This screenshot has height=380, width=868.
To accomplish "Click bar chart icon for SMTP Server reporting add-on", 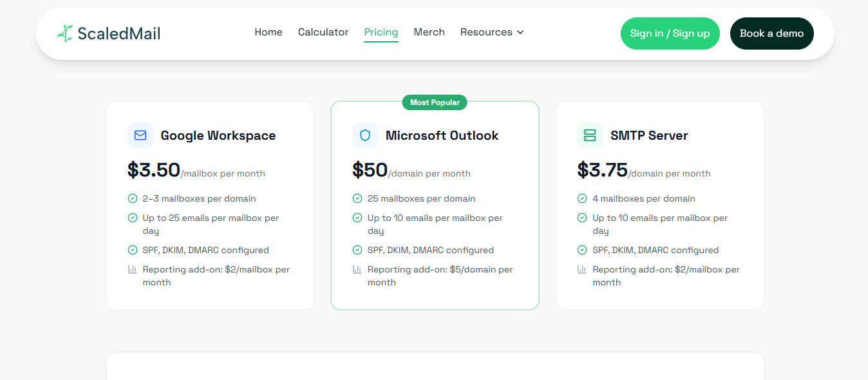I will point(582,269).
